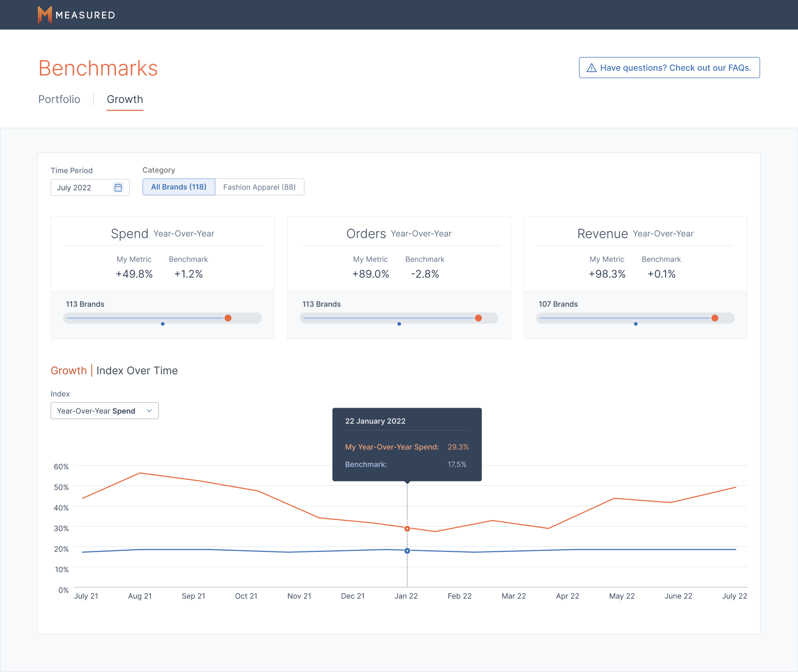Select the Fashion Apparel (88) category
This screenshot has width=798, height=672.
pyautogui.click(x=259, y=187)
